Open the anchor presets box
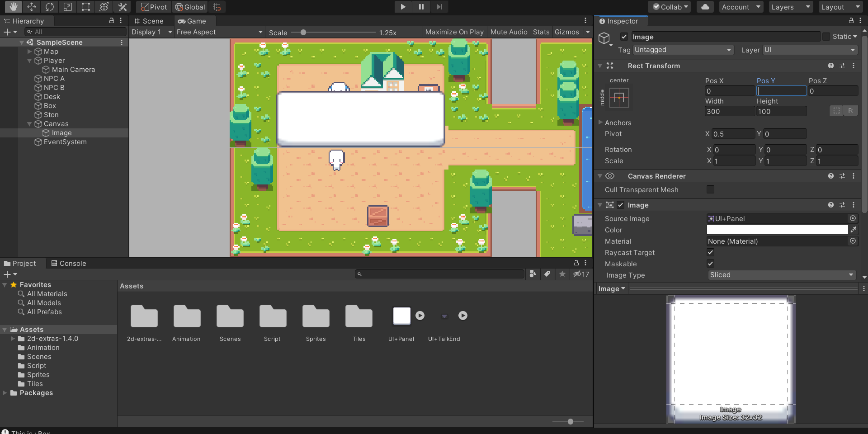This screenshot has height=434, width=868. [619, 98]
